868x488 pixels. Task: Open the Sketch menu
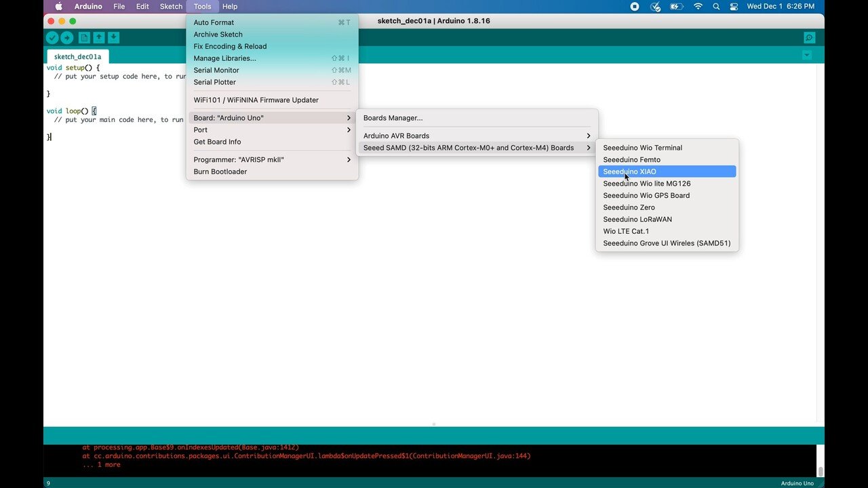pyautogui.click(x=171, y=6)
